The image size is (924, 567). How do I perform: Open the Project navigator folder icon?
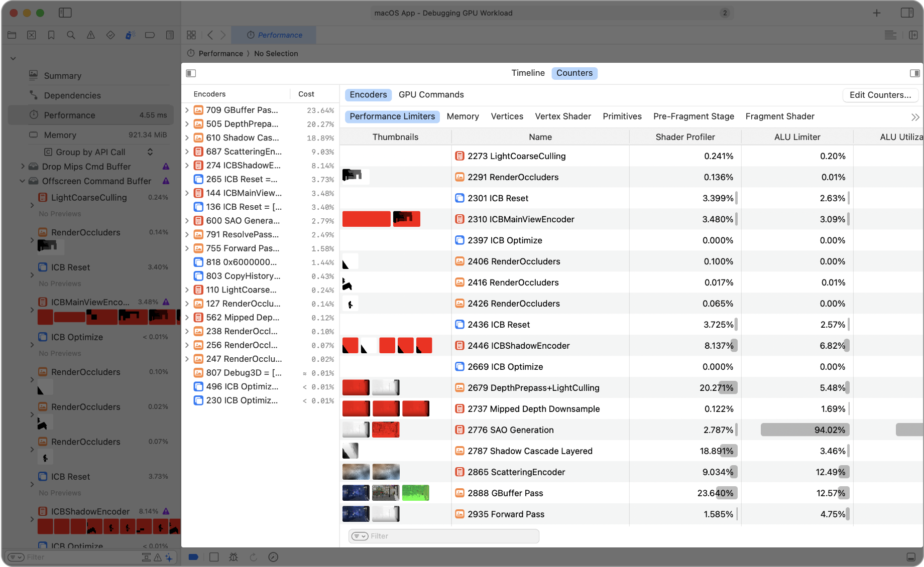12,35
